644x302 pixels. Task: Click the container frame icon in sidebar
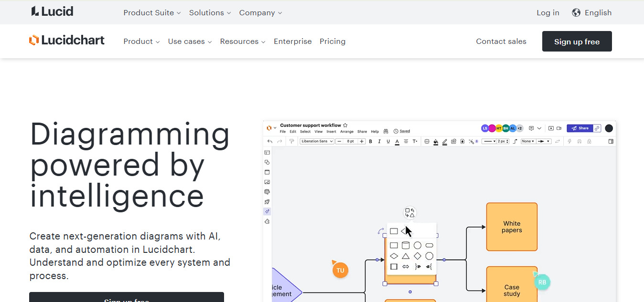tap(267, 172)
